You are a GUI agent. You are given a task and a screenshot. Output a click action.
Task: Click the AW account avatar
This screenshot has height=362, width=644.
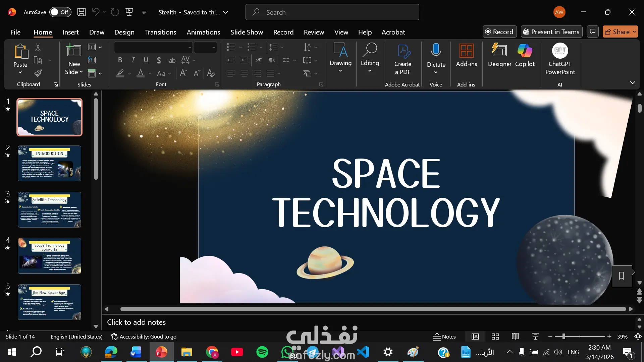559,12
